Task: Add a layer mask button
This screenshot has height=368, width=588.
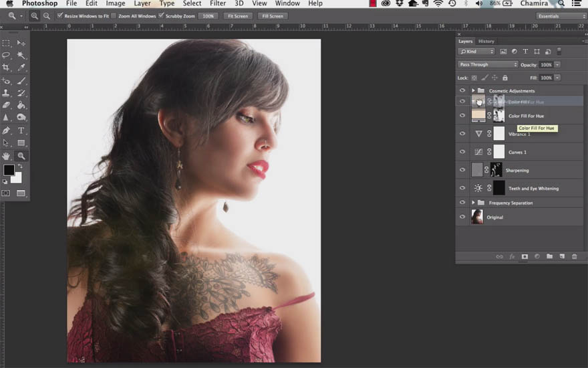Action: 525,256
